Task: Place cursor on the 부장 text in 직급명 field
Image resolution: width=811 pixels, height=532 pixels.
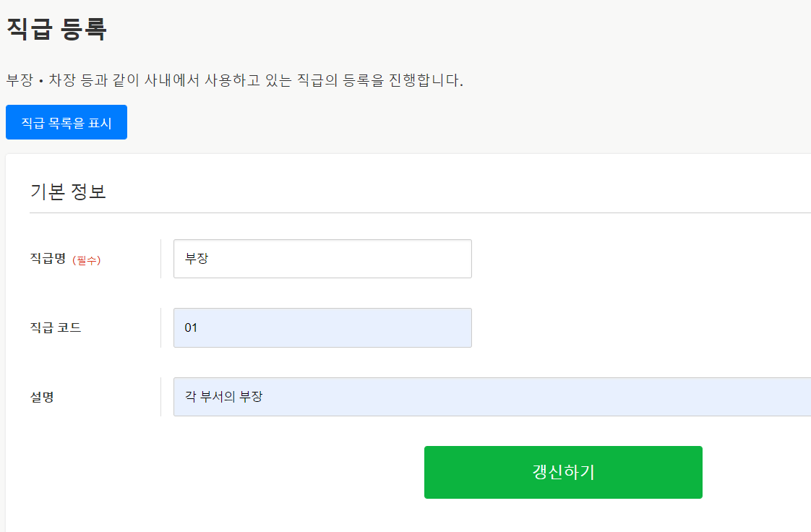Action: pyautogui.click(x=197, y=259)
